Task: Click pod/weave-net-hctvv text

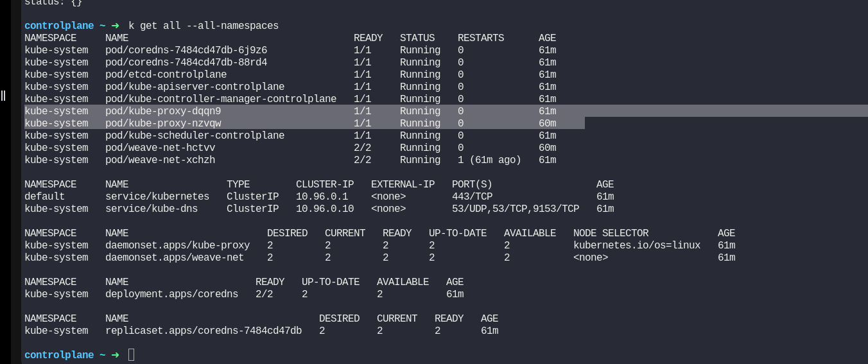Action: (161, 148)
